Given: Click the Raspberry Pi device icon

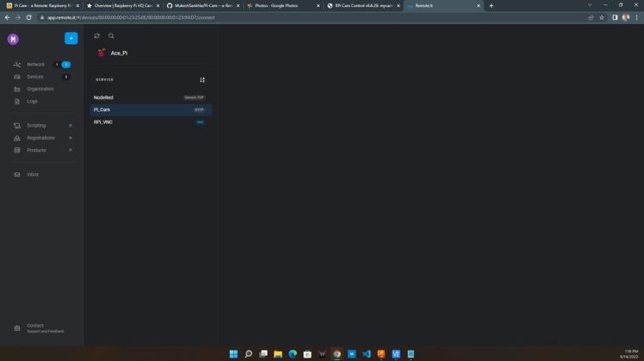Looking at the screenshot, I should click(101, 53).
